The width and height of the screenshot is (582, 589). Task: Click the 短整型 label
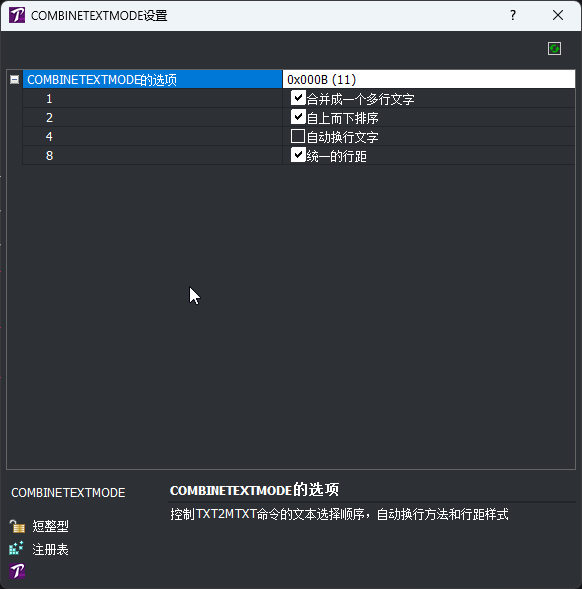point(50,526)
